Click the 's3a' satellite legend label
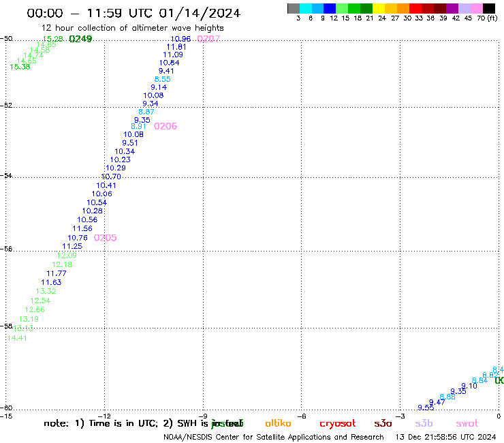 383,423
